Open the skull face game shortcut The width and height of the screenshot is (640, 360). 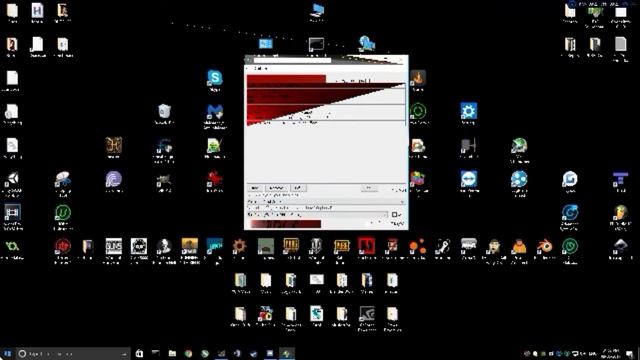coord(139,246)
